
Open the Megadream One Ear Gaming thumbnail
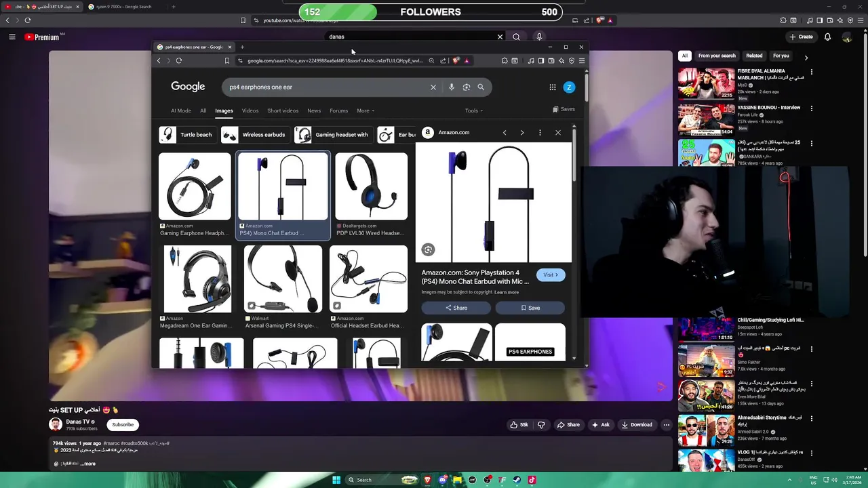(197, 279)
